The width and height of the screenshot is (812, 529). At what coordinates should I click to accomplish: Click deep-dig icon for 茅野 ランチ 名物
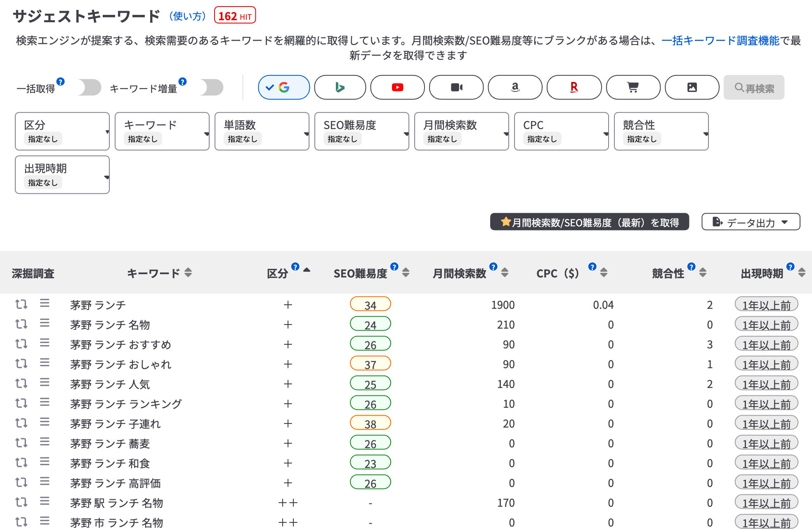(x=21, y=324)
